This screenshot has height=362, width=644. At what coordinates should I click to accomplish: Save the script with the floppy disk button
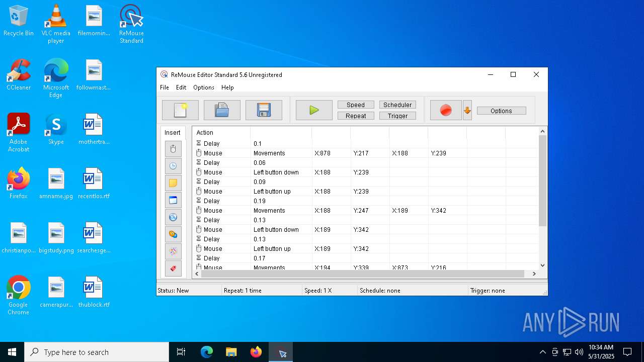coord(264,110)
